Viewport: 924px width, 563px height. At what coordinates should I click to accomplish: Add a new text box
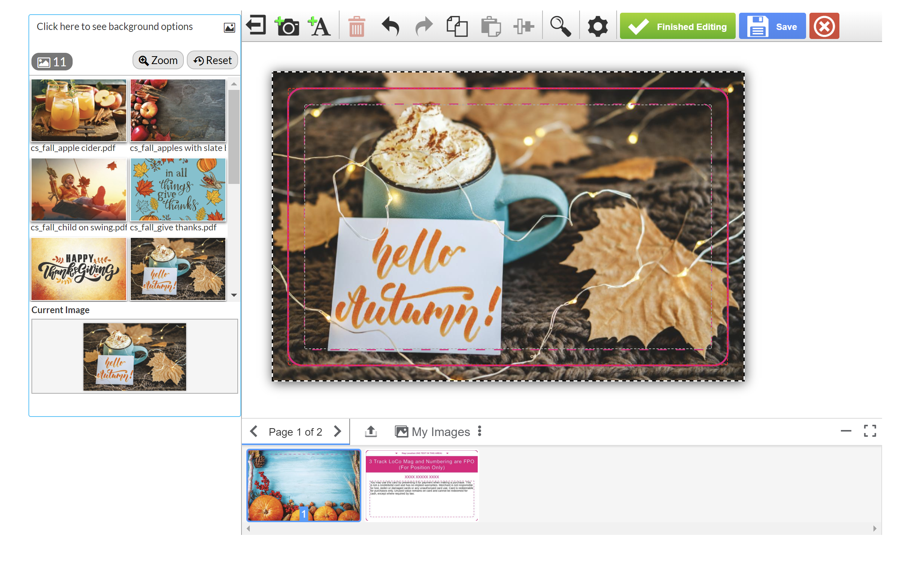coord(319,26)
